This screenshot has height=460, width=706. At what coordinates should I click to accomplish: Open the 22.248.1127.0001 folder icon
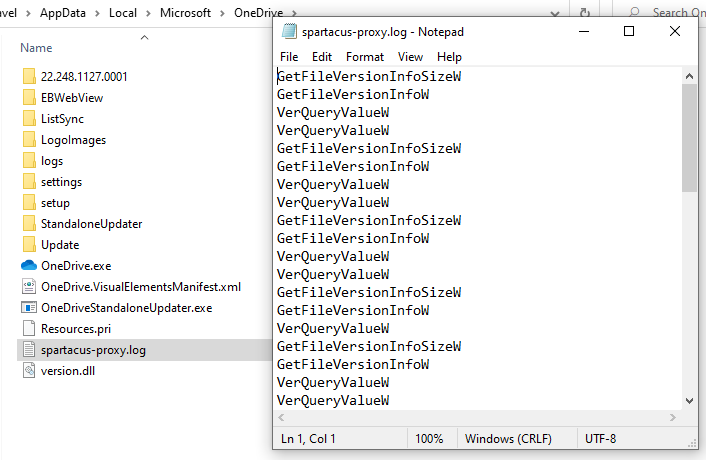[29, 77]
